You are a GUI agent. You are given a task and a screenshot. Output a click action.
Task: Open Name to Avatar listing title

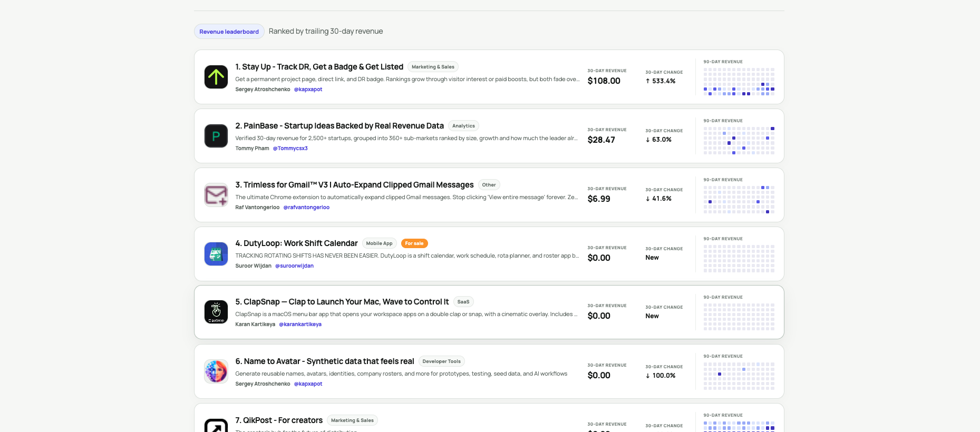click(x=325, y=361)
